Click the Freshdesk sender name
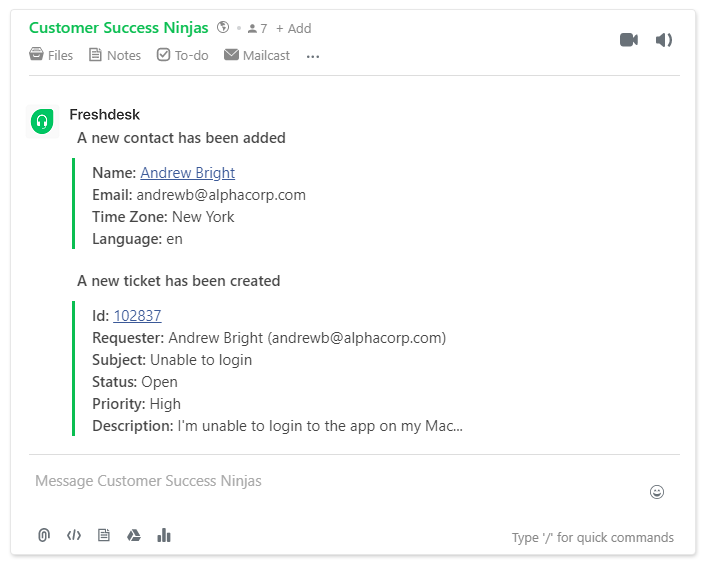707x568 pixels. (105, 115)
